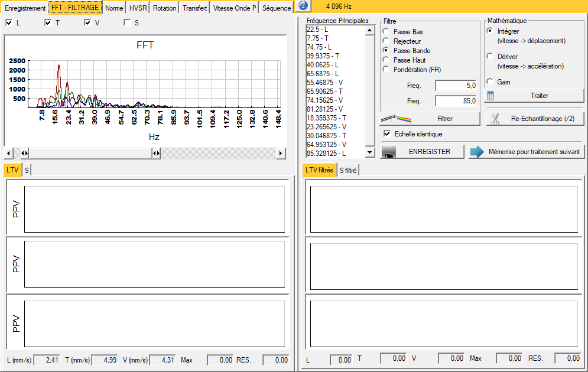Click the Re-Echantillonage (/2) button

pyautogui.click(x=535, y=119)
